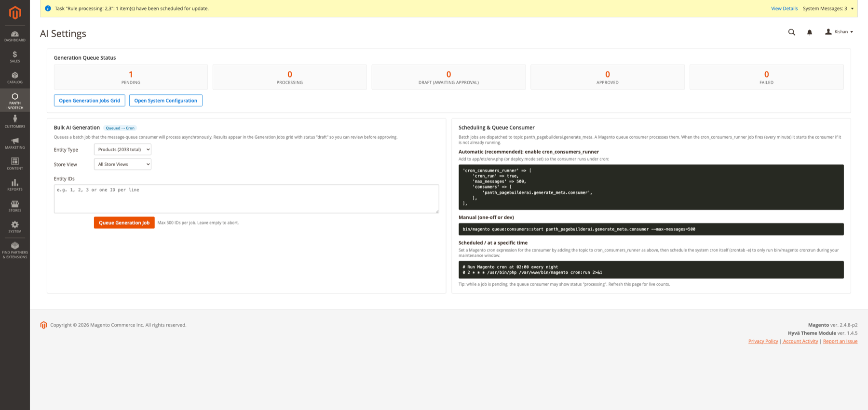Image resolution: width=868 pixels, height=410 pixels.
Task: Click the Copyright footer text
Action: point(118,325)
